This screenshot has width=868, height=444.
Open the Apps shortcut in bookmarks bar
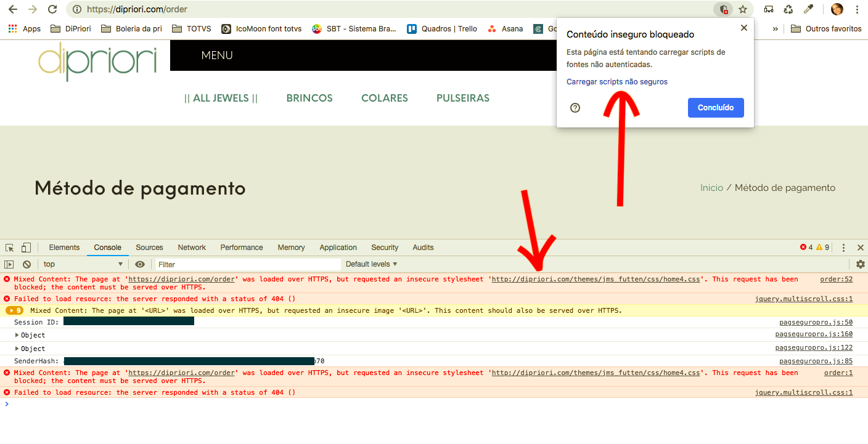coord(25,28)
